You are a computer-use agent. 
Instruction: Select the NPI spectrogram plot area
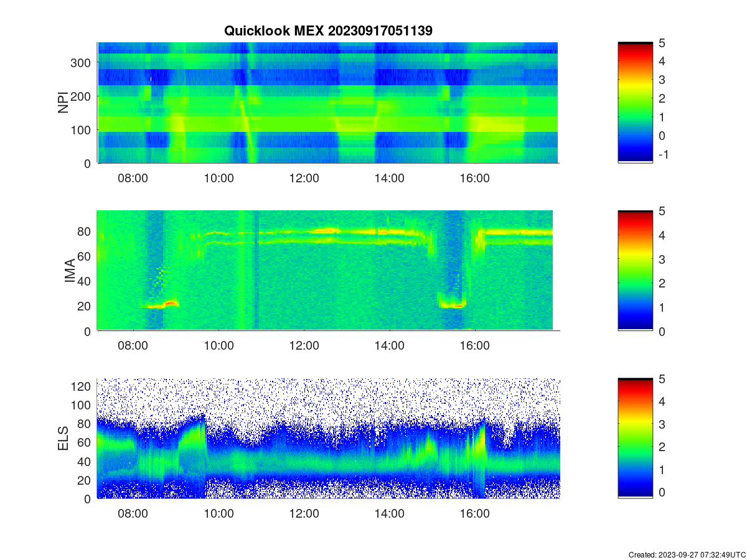click(327, 103)
